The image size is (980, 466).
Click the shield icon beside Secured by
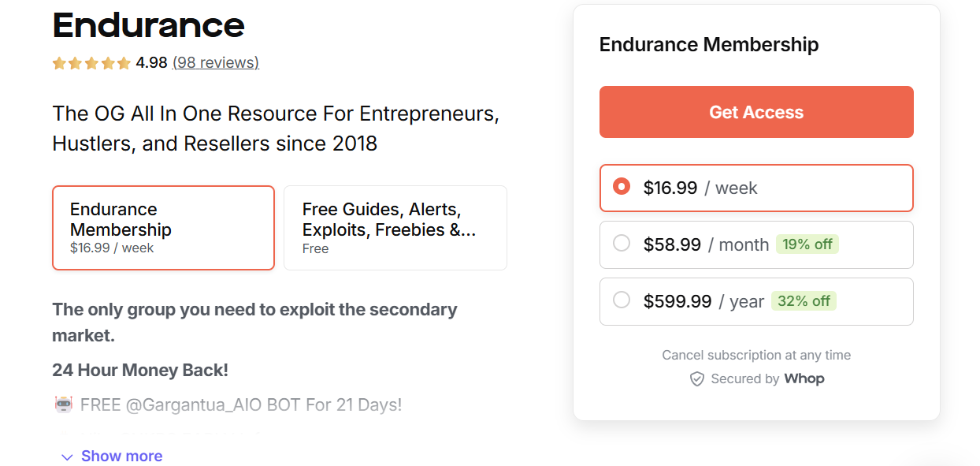[x=696, y=378]
